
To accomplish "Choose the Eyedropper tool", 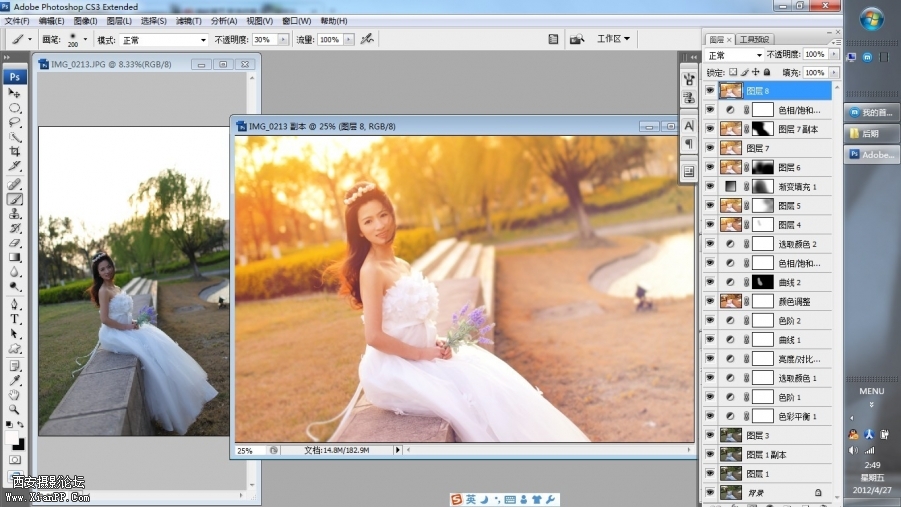I will coord(15,380).
